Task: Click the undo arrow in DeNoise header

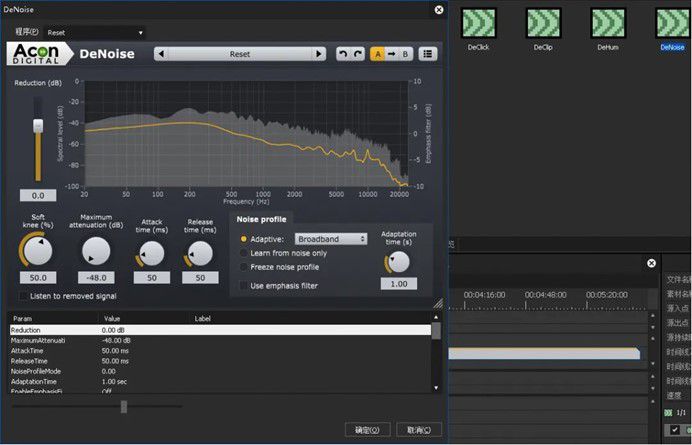Action: tap(343, 54)
